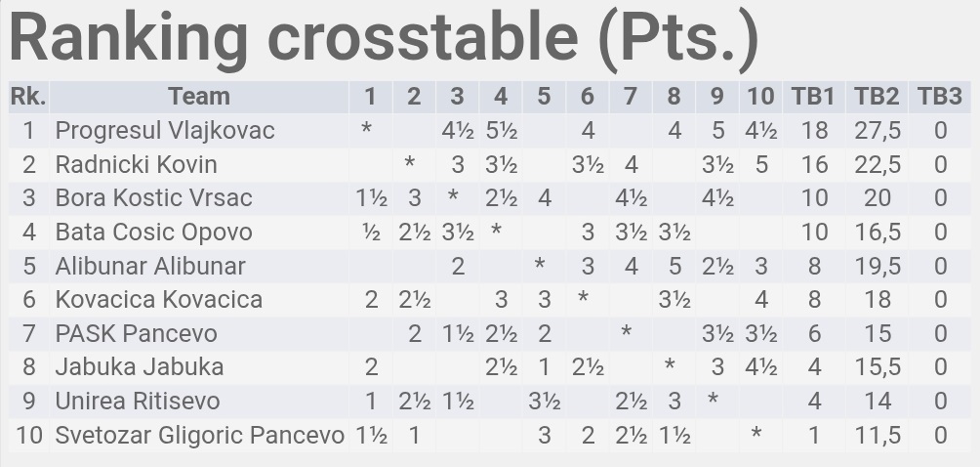Select Kovacica Kovacica in the table
Screen dimensions: 980x467
158,299
